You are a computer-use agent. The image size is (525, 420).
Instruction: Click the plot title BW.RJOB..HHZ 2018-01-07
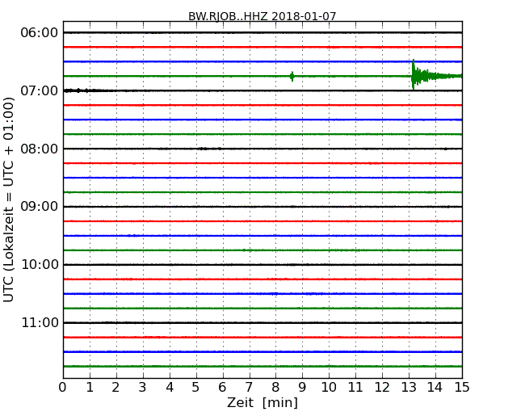[x=262, y=16]
